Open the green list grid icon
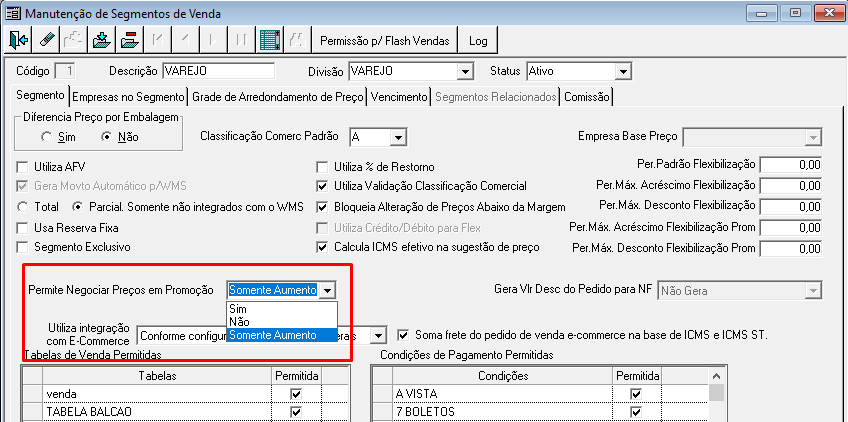This screenshot has width=848, height=422. point(270,40)
